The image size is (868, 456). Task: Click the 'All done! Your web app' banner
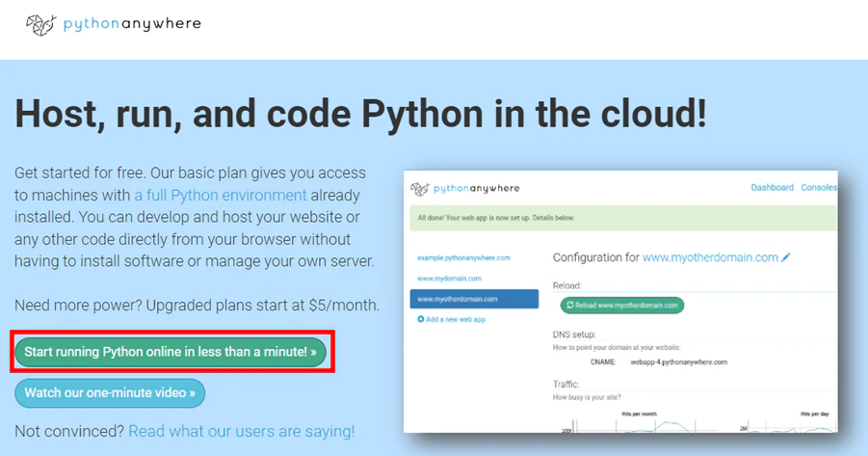(623, 218)
